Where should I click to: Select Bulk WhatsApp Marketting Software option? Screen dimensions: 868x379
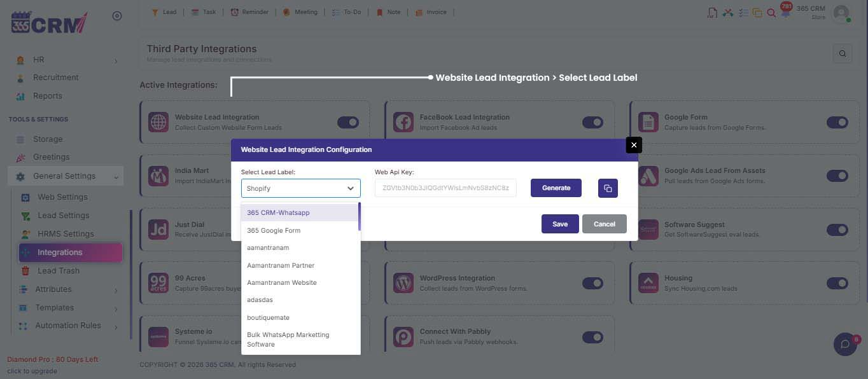[x=300, y=340]
